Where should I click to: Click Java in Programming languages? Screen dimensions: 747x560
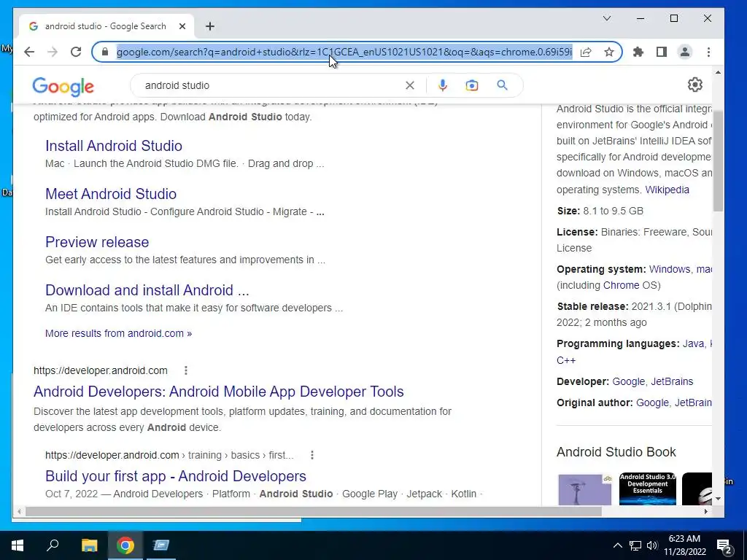693,344
